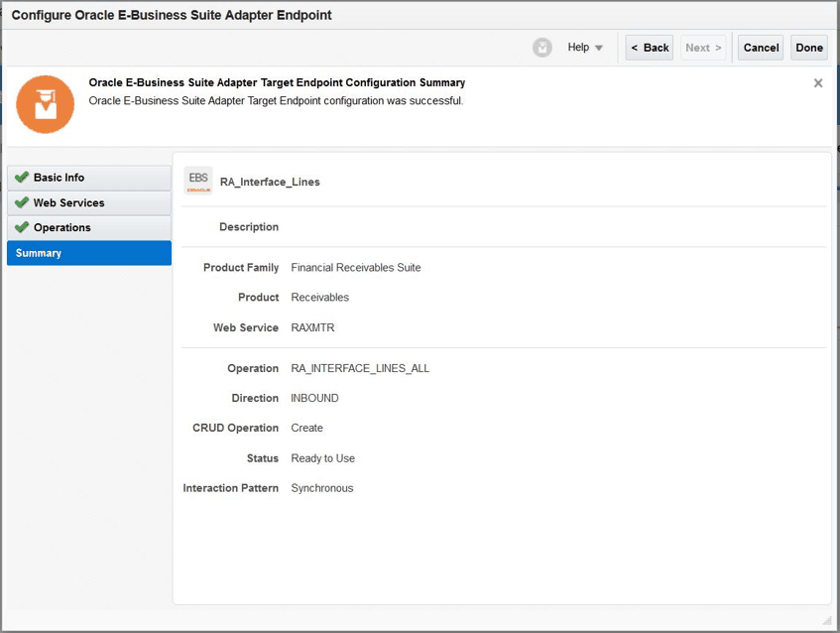Cancel the endpoint configuration

[x=761, y=48]
